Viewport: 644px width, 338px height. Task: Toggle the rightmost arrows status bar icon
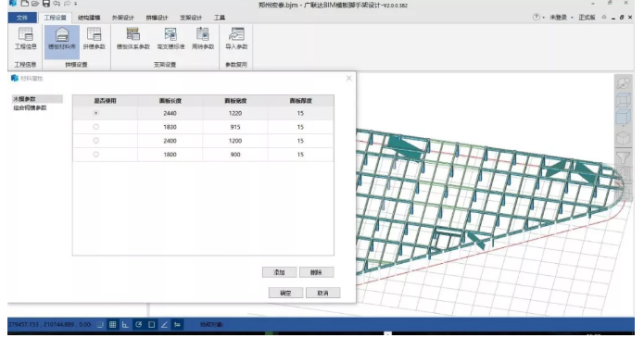point(177,324)
